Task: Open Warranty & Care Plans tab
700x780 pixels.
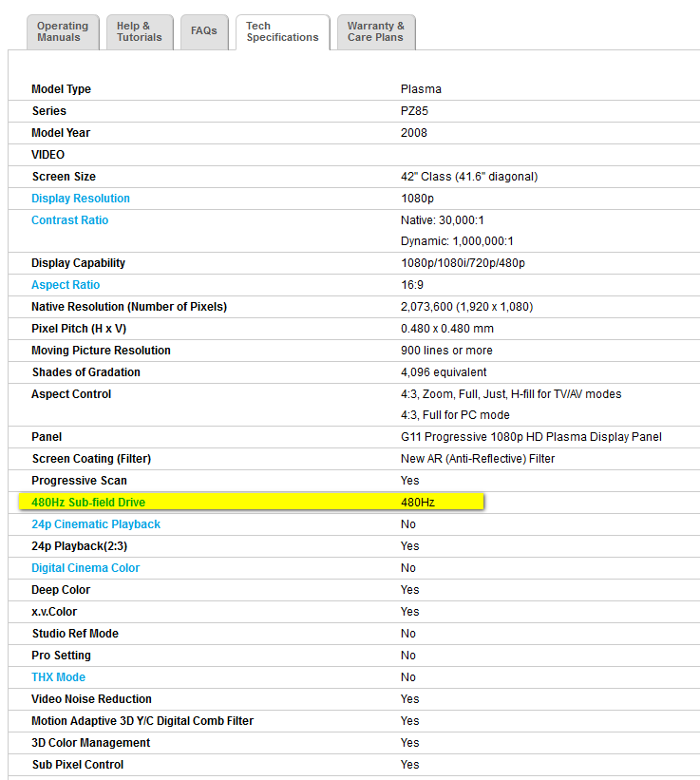Action: click(375, 32)
